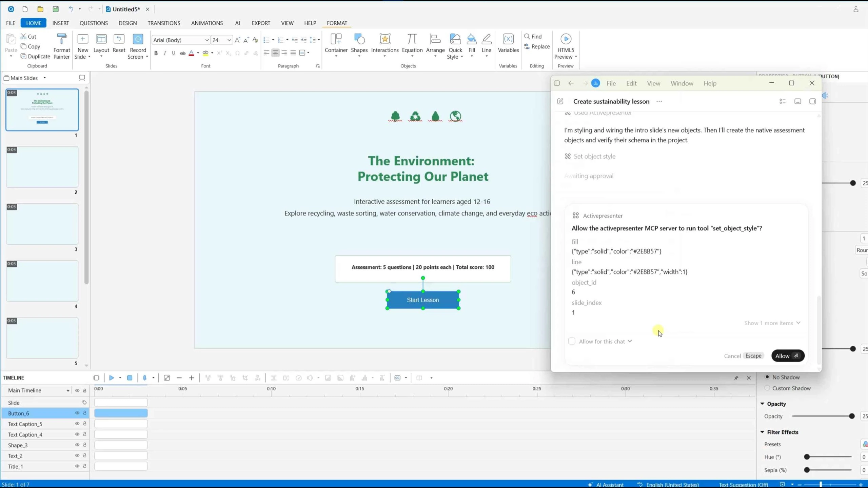This screenshot has width=868, height=488.
Task: Click the Replace button
Action: [537, 47]
